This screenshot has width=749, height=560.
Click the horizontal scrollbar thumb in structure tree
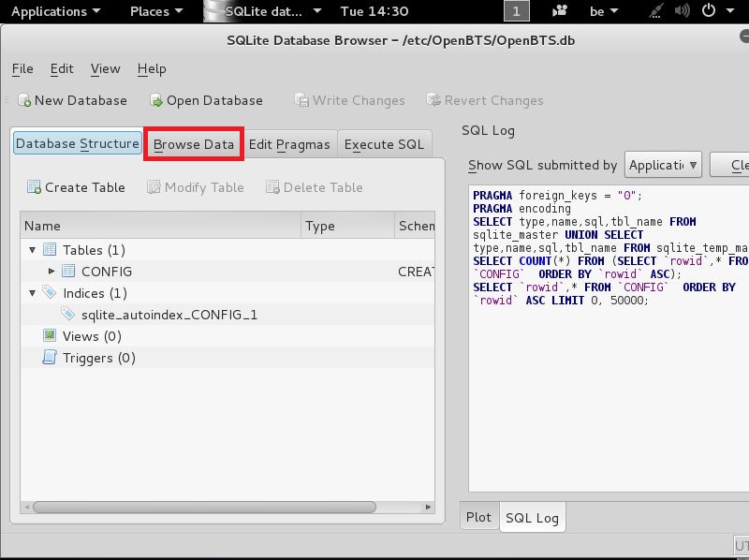(204, 507)
